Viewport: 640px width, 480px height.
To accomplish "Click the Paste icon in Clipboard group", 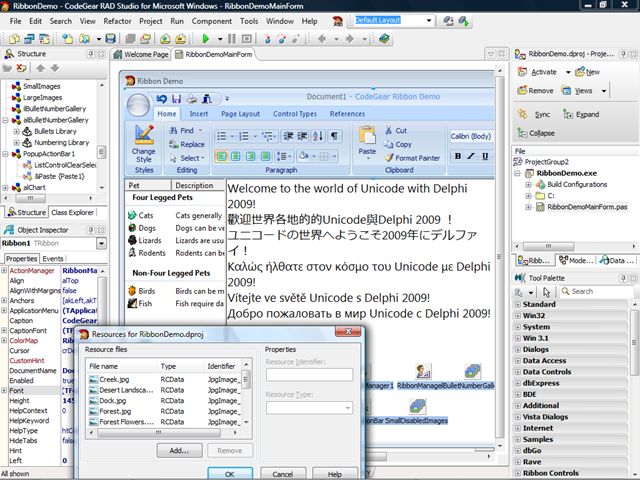I will [367, 135].
